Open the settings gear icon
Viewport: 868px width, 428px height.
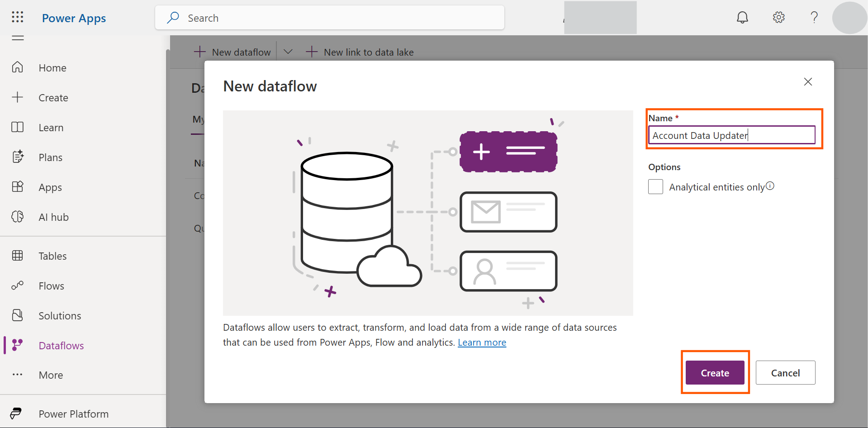pyautogui.click(x=778, y=18)
